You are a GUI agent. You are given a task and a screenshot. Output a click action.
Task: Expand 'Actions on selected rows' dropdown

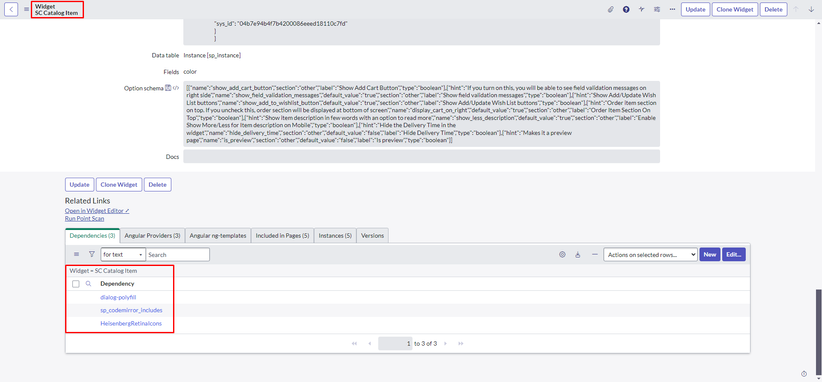click(650, 255)
